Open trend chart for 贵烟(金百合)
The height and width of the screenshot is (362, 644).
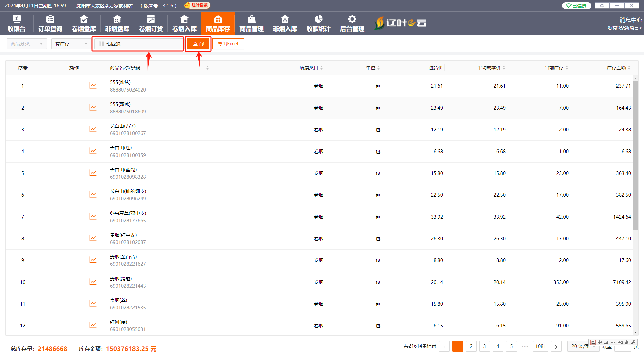(93, 260)
